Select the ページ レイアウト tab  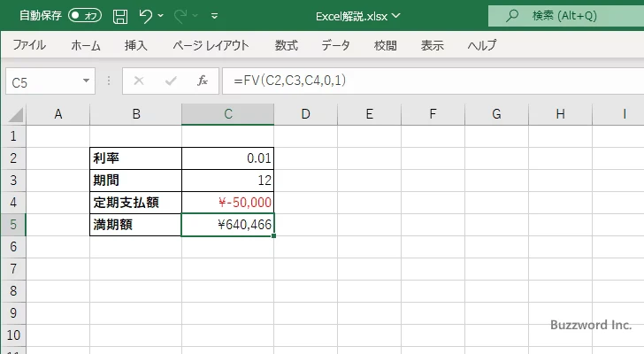tap(211, 45)
